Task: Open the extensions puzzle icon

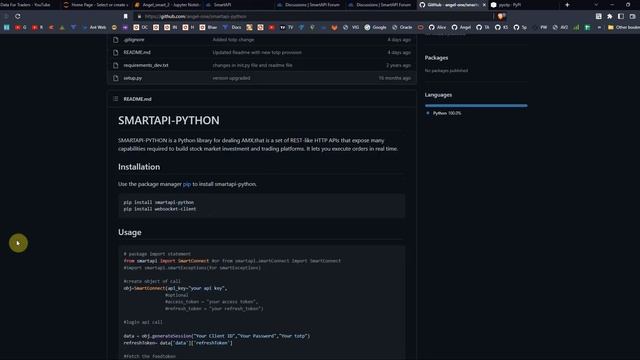Action: pos(610,16)
